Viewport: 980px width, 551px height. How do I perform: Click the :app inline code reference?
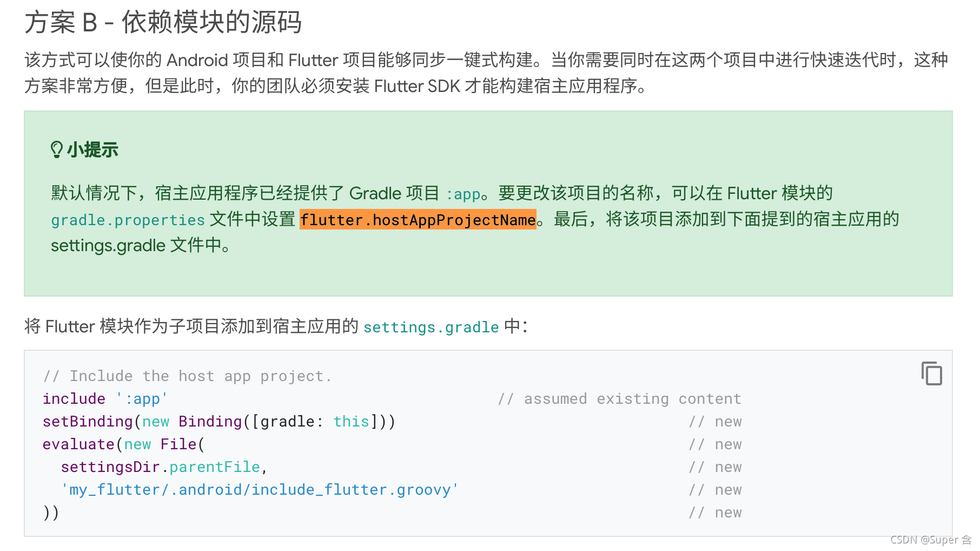(x=462, y=194)
